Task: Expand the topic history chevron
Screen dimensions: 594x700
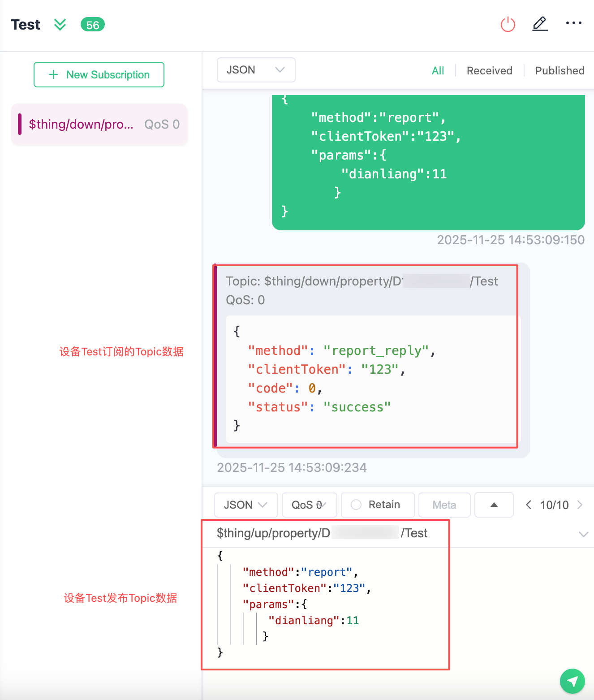Action: [x=583, y=534]
